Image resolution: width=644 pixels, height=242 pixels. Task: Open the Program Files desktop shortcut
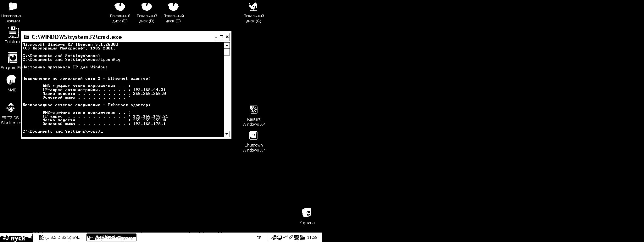(13, 58)
